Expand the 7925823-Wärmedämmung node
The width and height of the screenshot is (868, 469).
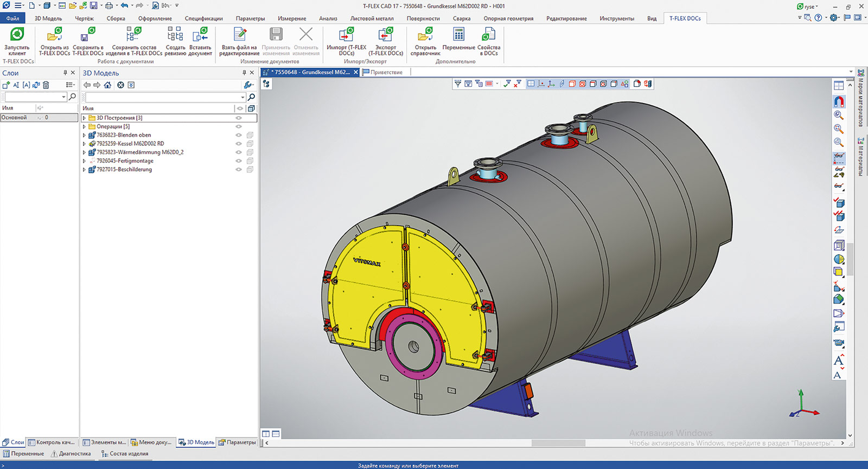coord(84,152)
